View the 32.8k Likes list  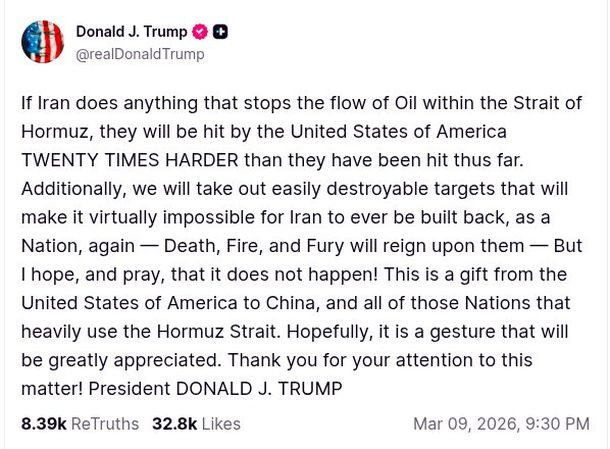(x=196, y=424)
